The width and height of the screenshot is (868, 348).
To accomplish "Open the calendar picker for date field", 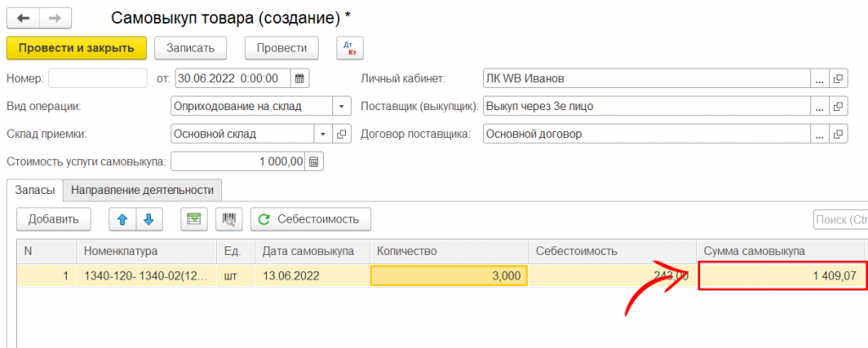I will (x=299, y=79).
